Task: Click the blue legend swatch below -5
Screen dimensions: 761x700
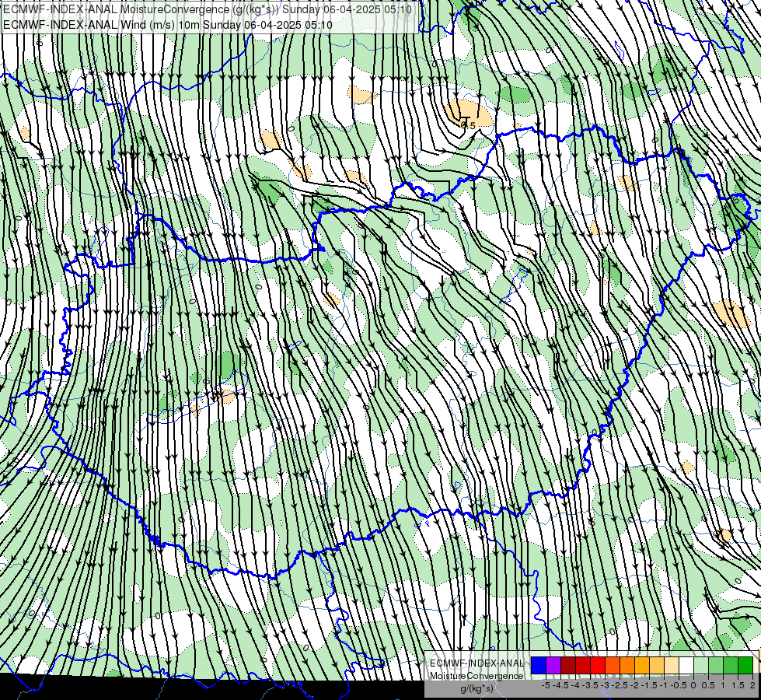Action: coord(539,665)
